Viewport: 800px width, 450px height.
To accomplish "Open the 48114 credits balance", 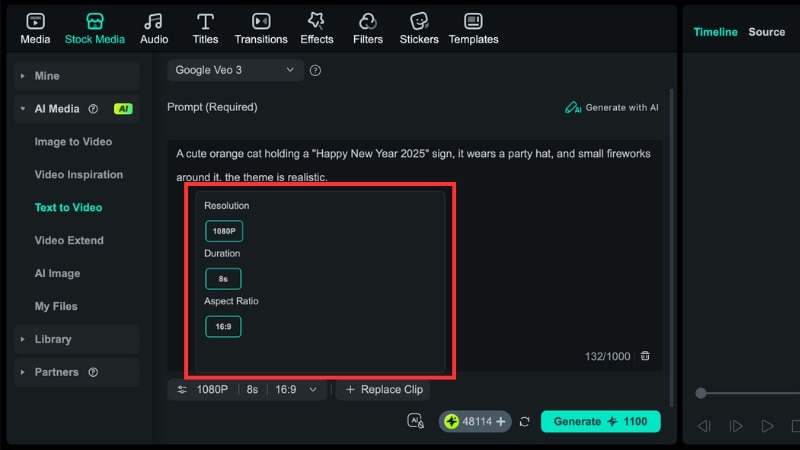I will pos(475,421).
